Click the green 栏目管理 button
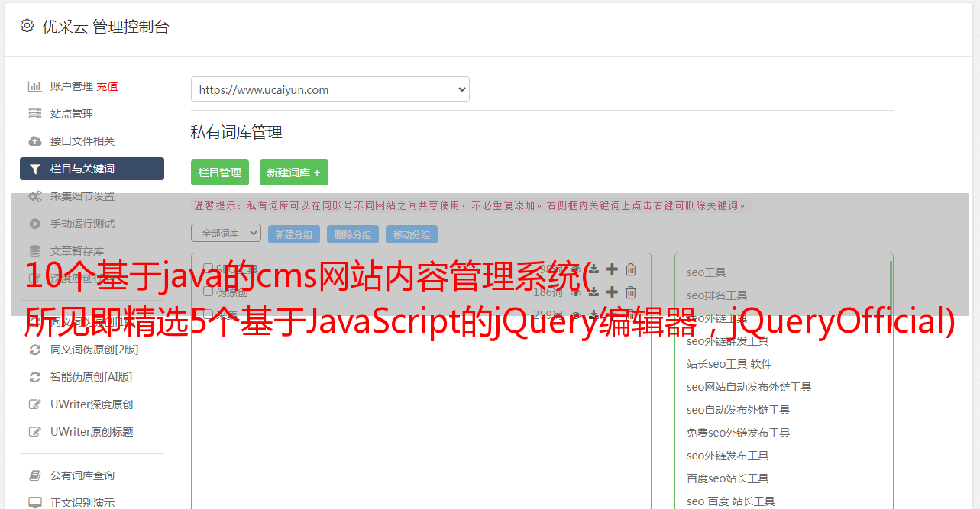The image size is (980, 509). click(220, 172)
